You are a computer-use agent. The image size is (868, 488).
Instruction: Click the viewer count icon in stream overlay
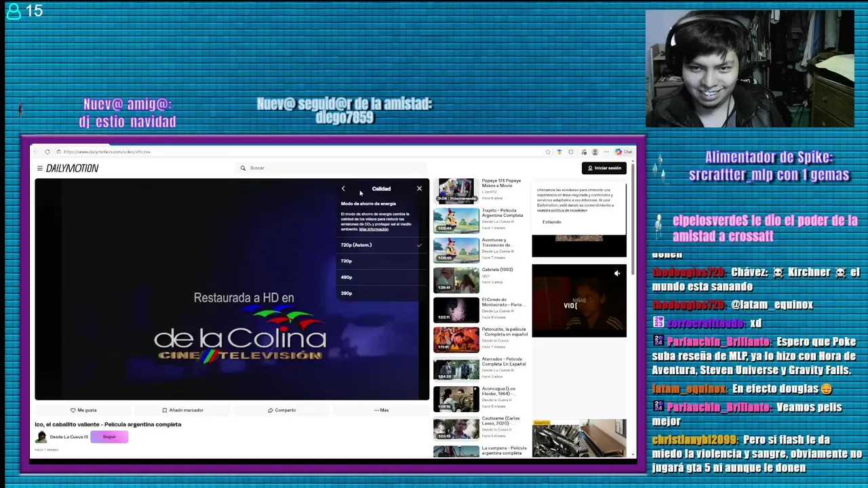(14, 12)
